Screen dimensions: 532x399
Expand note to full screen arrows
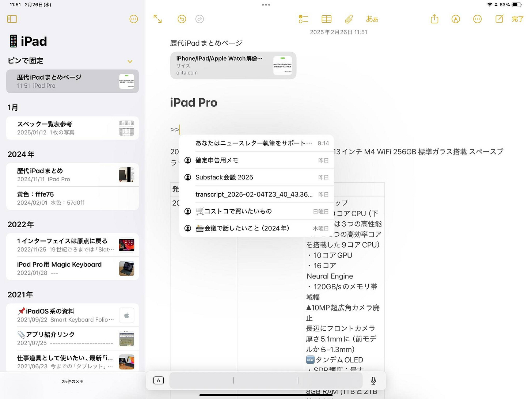(x=157, y=19)
